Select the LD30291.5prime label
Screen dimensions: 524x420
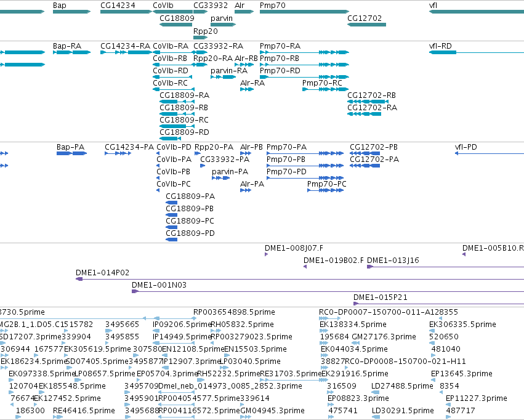click(x=403, y=411)
